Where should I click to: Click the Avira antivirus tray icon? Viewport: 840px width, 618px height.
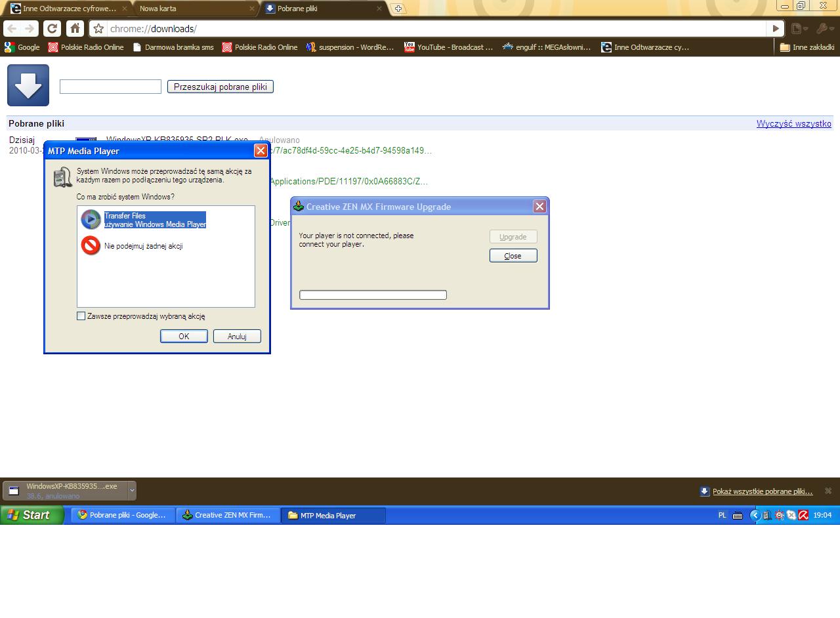click(803, 516)
